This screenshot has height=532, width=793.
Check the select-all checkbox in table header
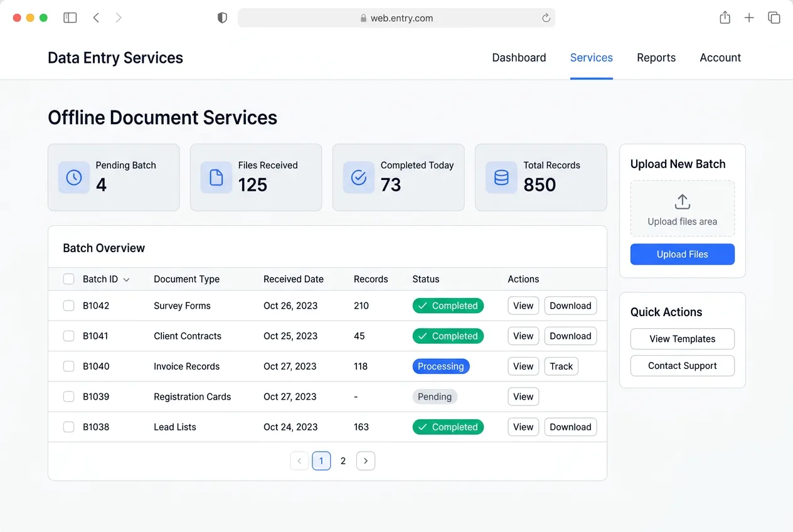[69, 279]
